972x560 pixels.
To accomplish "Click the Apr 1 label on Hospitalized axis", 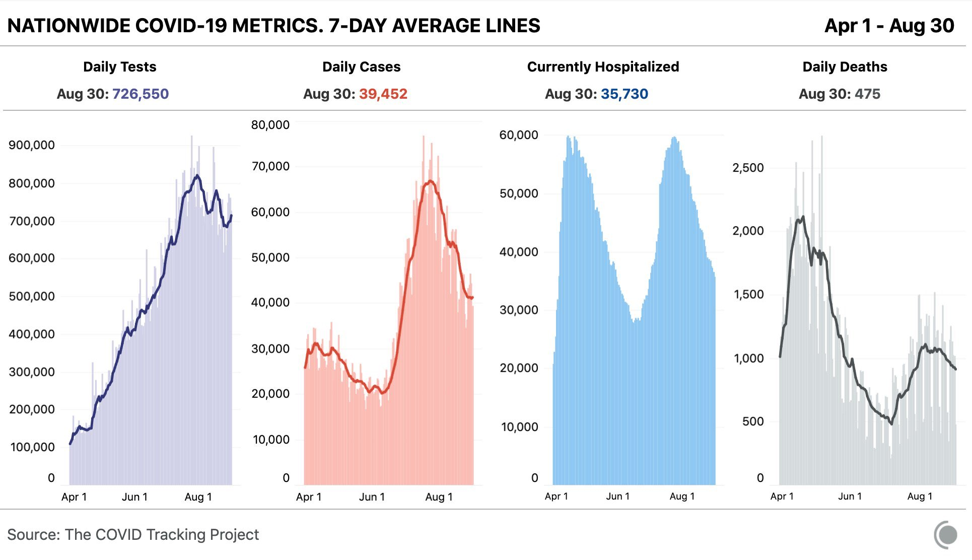I will tap(557, 497).
